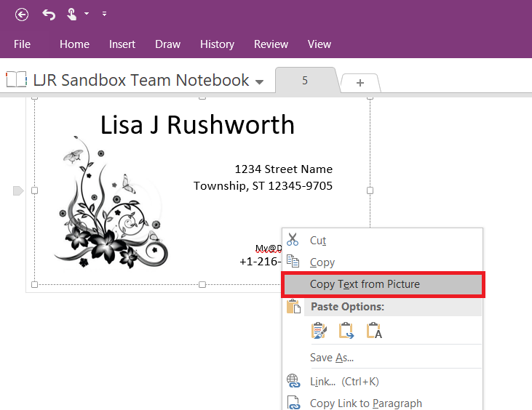This screenshot has width=532, height=410.
Task: Choose Link... (Ctrl+K) menu entry
Action: 382,382
